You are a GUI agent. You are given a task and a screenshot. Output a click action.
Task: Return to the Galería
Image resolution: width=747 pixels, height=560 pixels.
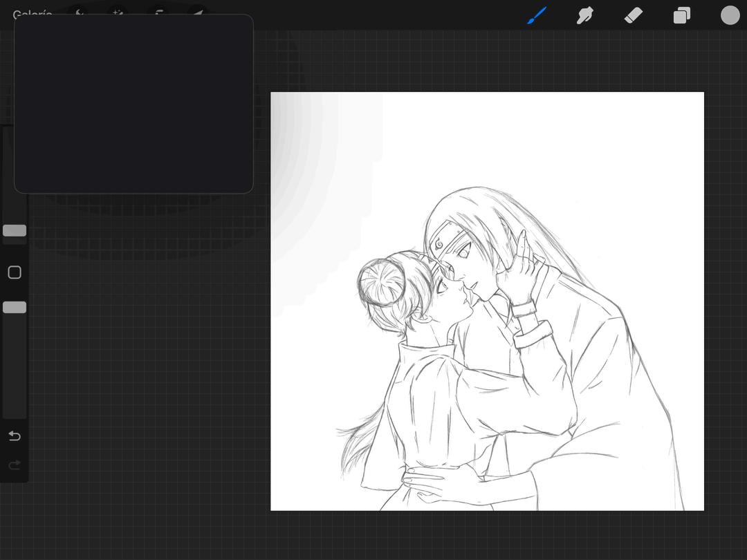(33, 15)
